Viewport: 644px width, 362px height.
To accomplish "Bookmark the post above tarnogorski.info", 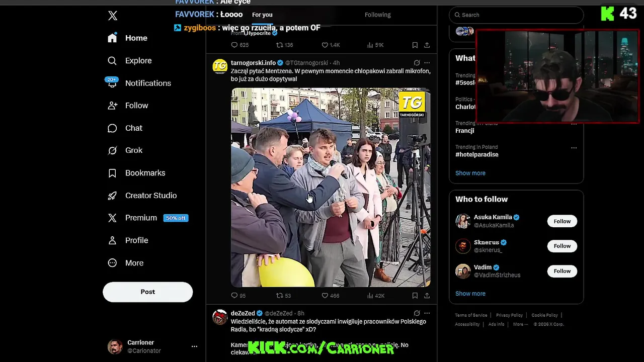I will pos(415,45).
